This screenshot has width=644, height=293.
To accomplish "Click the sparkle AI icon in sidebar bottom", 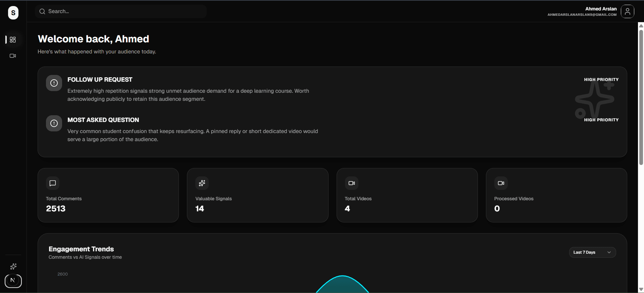I will pos(13,266).
